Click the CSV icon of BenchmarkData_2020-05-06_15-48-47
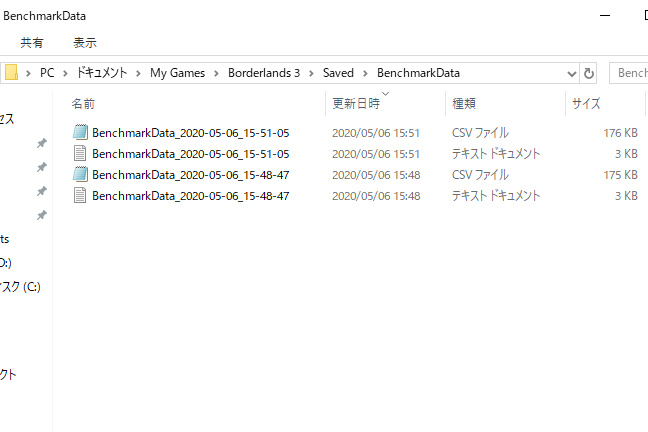The width and height of the screenshot is (648, 432). (81, 174)
